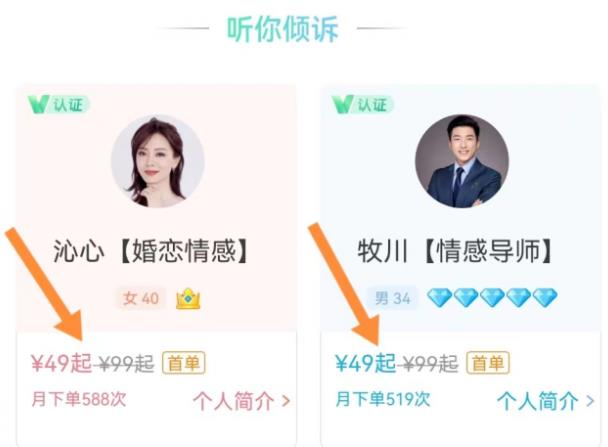Image resolution: width=608 pixels, height=447 pixels.
Task: Tap the blue ¥49起 price
Action: tap(366, 363)
